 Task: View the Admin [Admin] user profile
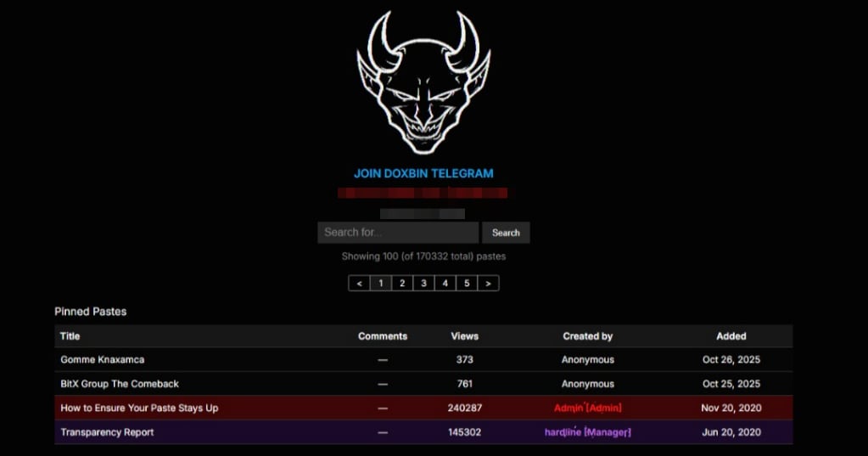(x=587, y=408)
